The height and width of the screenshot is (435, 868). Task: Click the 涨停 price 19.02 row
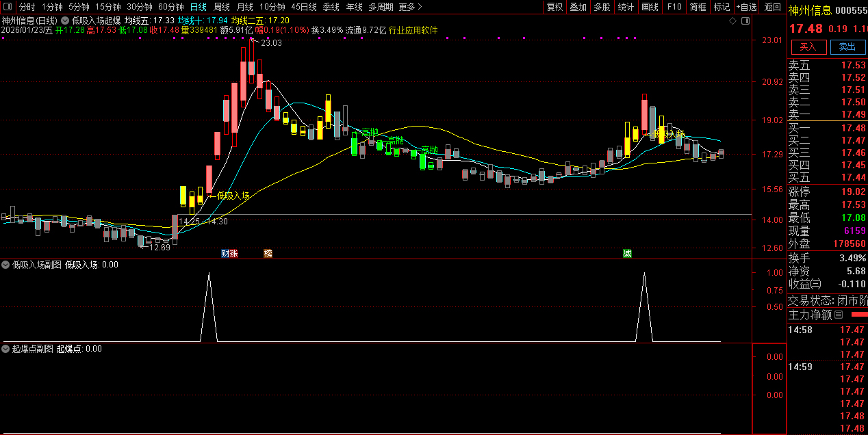(x=828, y=192)
